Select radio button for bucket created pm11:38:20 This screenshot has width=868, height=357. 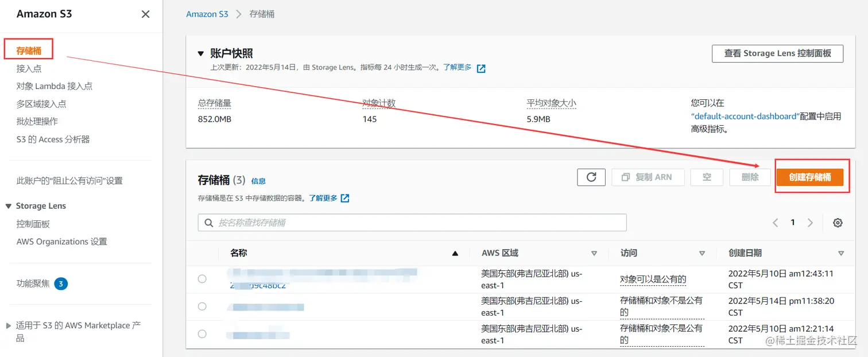[x=202, y=306]
